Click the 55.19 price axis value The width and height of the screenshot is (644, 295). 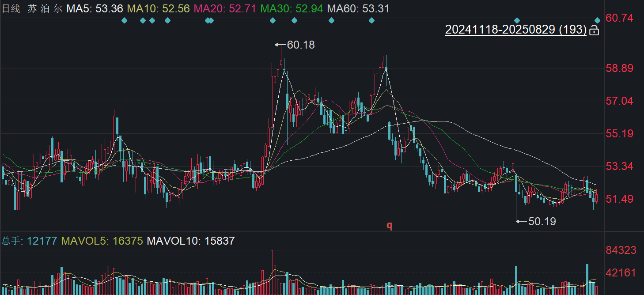[x=620, y=134]
